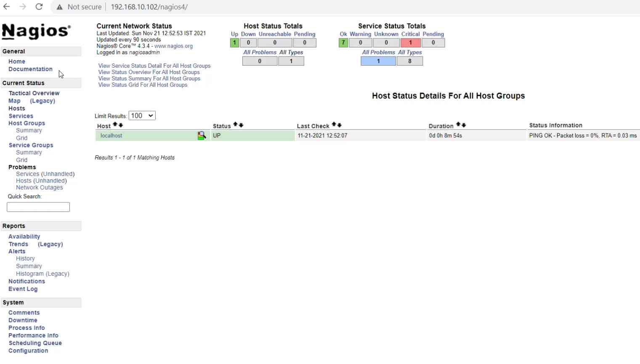Open Configuration page
This screenshot has width=640, height=364.
pyautogui.click(x=28, y=351)
